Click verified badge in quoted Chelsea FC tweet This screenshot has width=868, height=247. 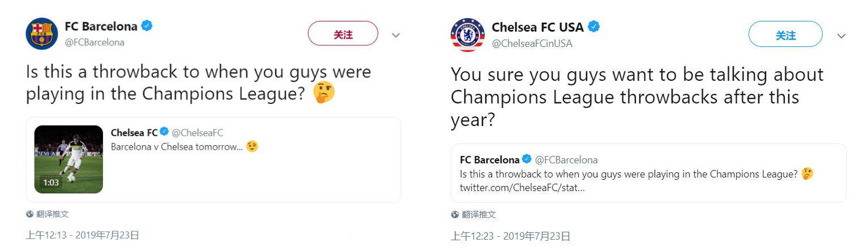[x=164, y=132]
